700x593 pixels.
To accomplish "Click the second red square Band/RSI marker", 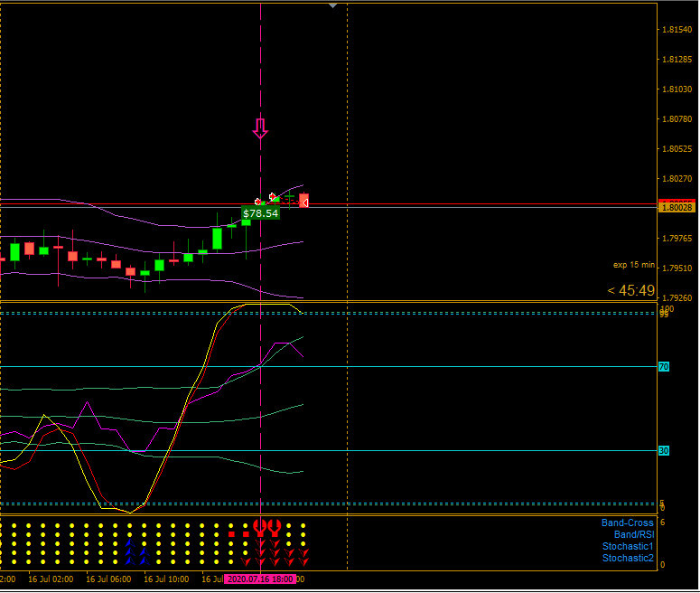I will [246, 534].
